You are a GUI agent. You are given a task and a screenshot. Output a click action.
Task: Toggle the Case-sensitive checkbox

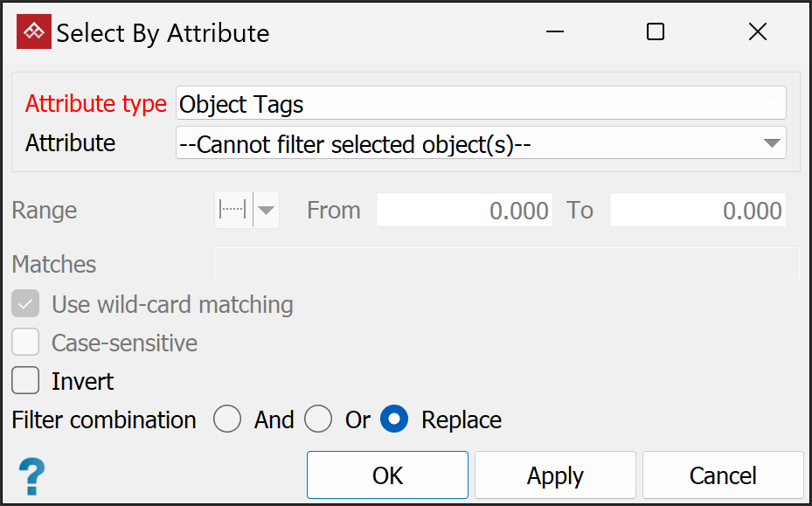[25, 343]
